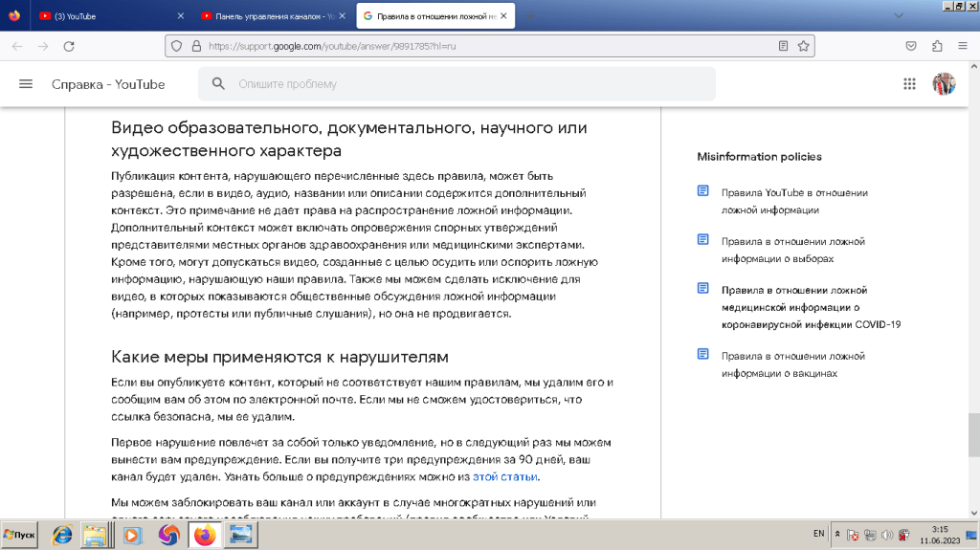Switch to the Панель управления каналом tab

click(268, 16)
